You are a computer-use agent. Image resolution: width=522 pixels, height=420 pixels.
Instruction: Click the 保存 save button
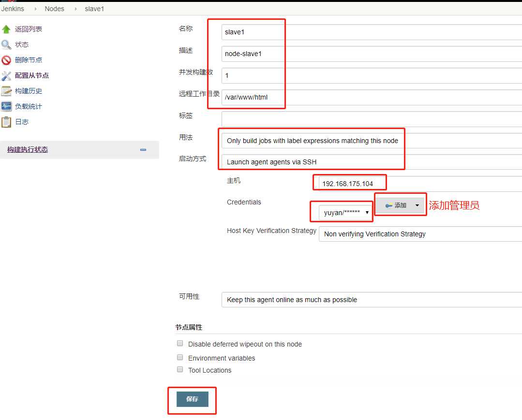193,399
